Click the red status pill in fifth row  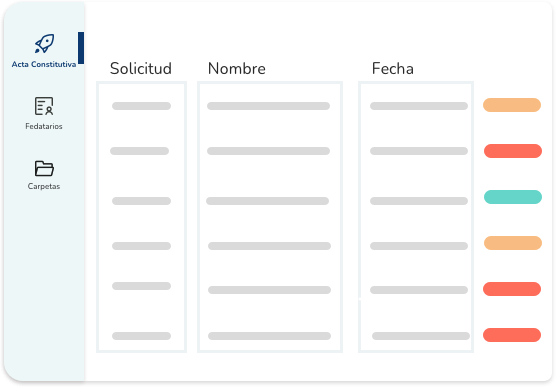click(512, 289)
